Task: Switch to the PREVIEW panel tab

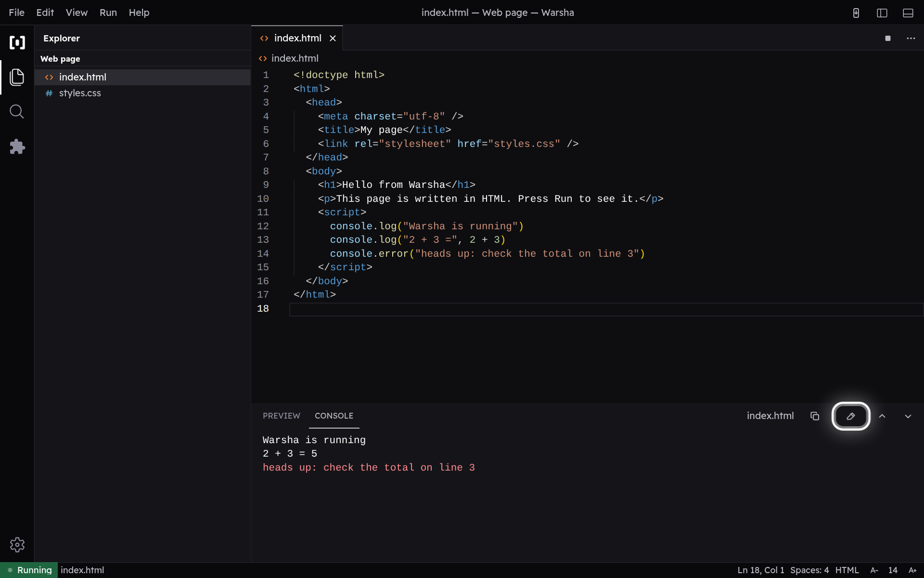Action: pyautogui.click(x=282, y=416)
